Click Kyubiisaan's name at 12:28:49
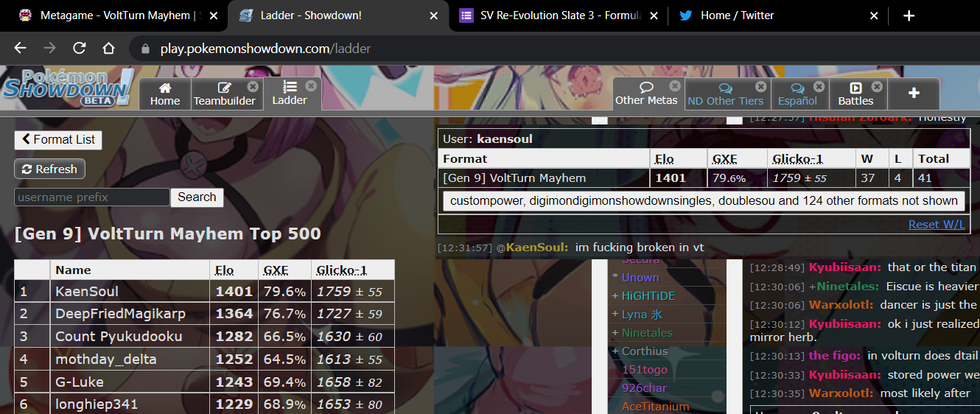Screen dimensions: 980x414 pos(845,267)
